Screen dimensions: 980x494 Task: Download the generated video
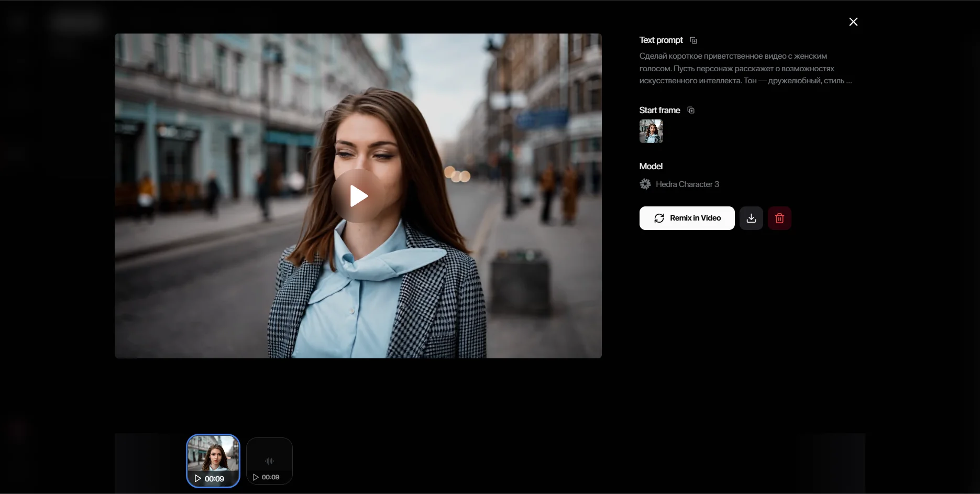tap(751, 218)
